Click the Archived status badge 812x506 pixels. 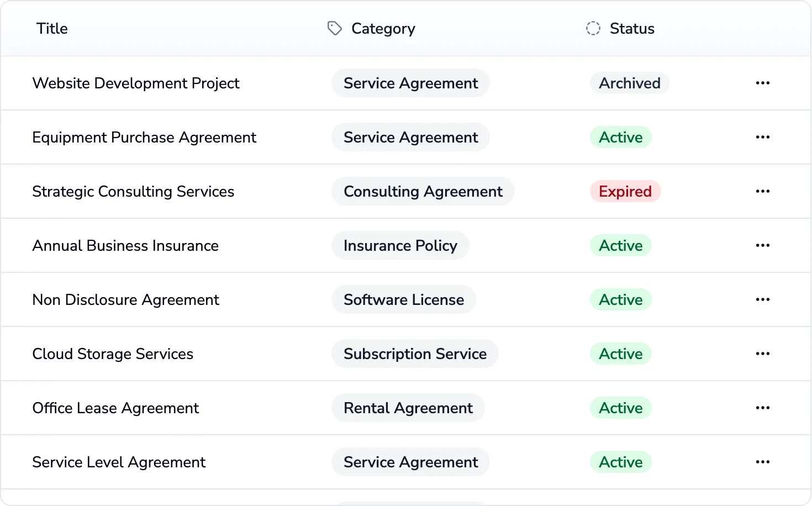tap(630, 83)
